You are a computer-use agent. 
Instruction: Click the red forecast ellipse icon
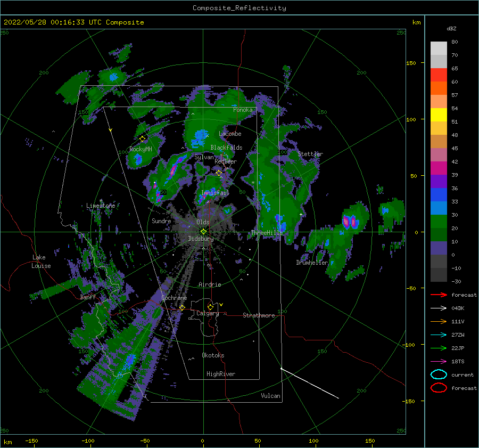(439, 388)
